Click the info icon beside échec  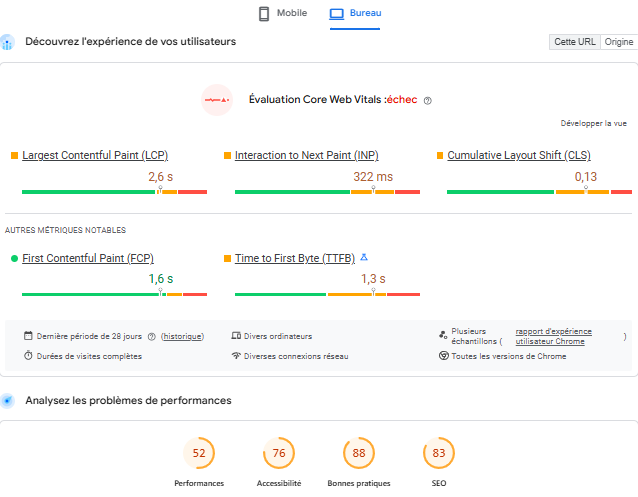pos(428,100)
